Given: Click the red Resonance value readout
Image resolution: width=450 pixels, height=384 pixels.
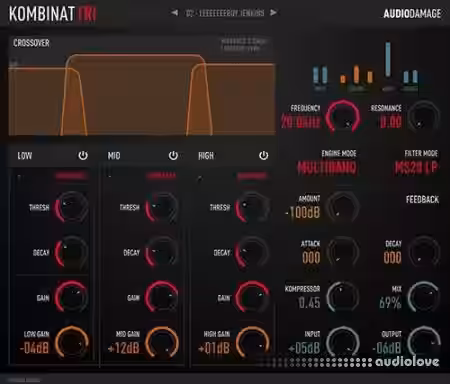Looking at the screenshot, I should click(x=391, y=122).
